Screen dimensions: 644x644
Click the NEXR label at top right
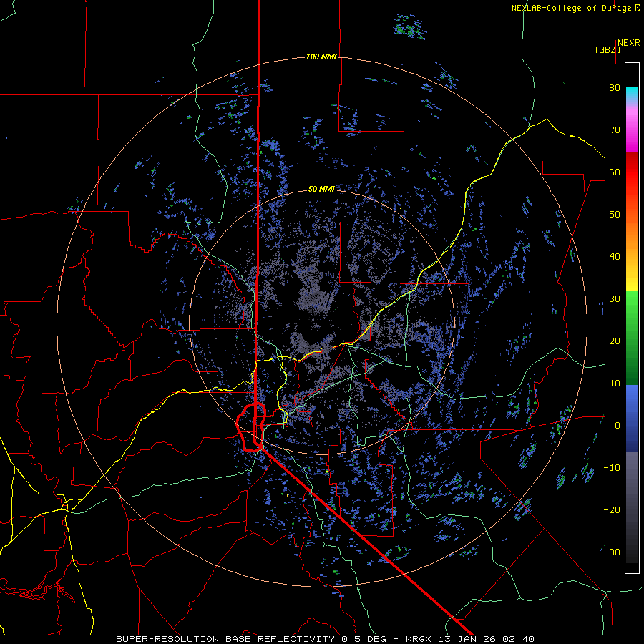click(629, 43)
